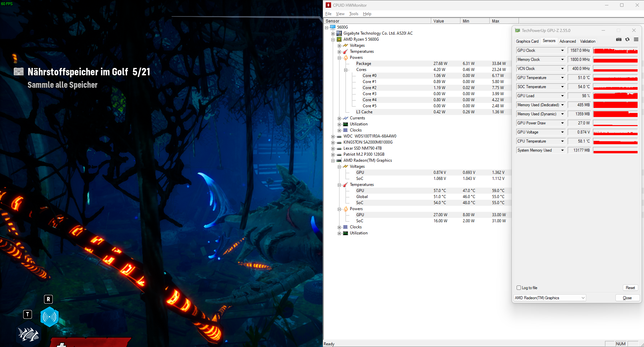The image size is (644, 347).
Task: Open the View menu in HWMonitor
Action: pos(340,14)
